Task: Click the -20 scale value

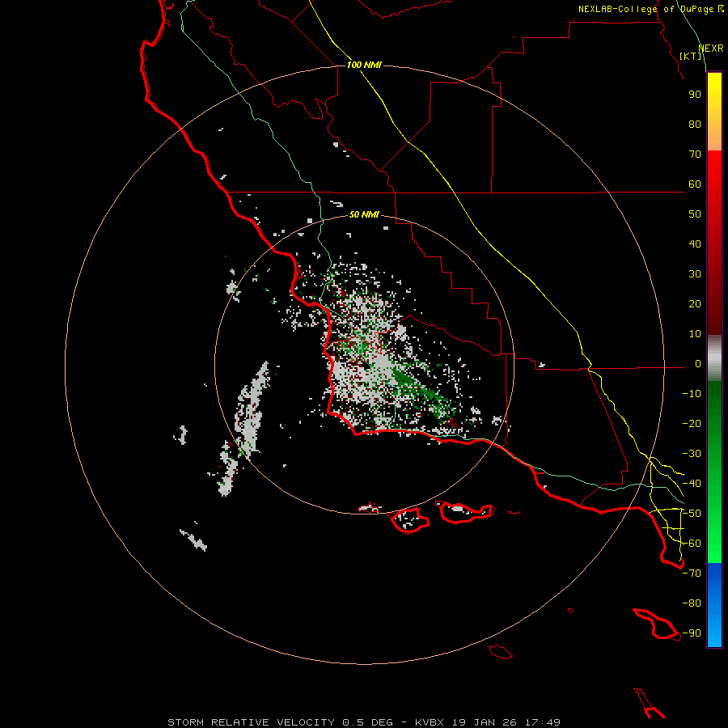Action: point(692,424)
